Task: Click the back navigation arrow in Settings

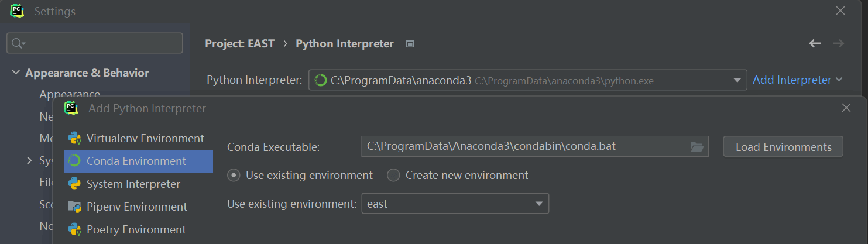Action: coord(815,44)
